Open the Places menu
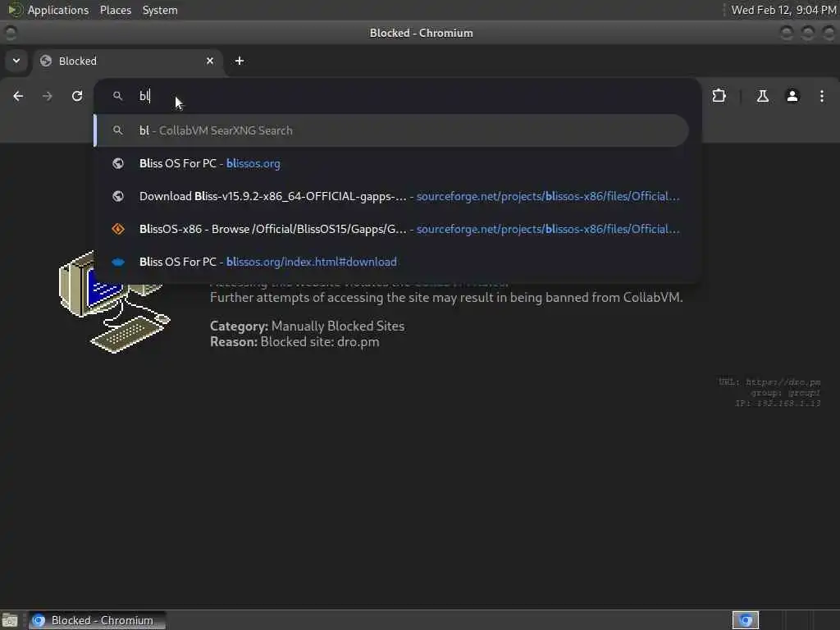The image size is (840, 630). [x=115, y=10]
